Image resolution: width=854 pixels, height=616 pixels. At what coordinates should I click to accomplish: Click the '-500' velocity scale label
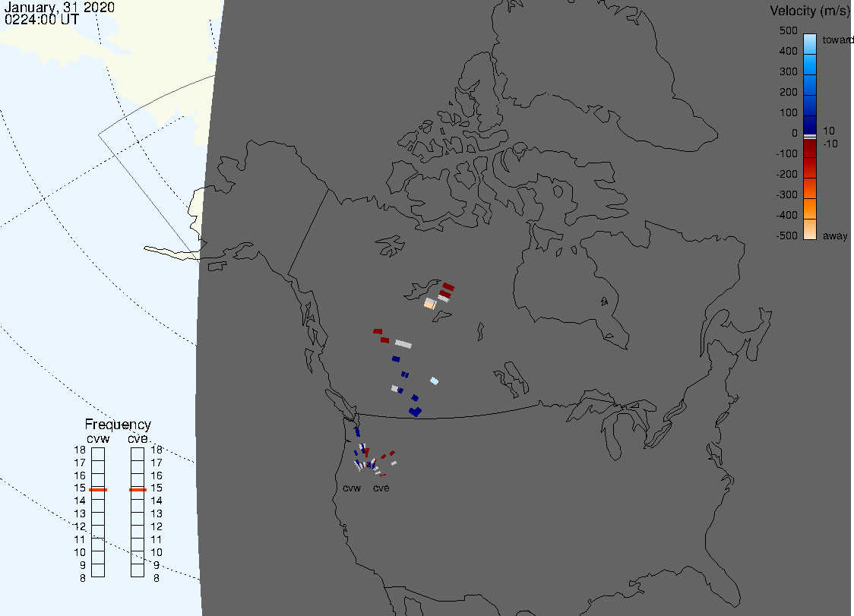[786, 235]
